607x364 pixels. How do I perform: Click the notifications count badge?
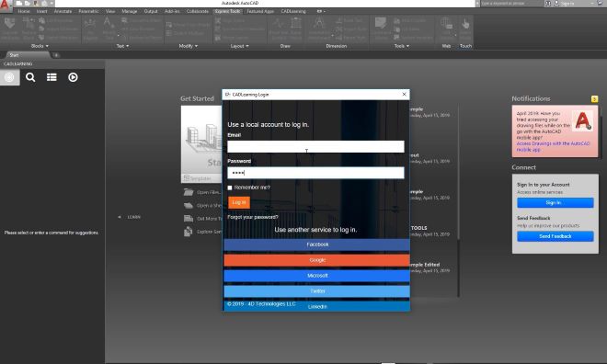click(594, 99)
